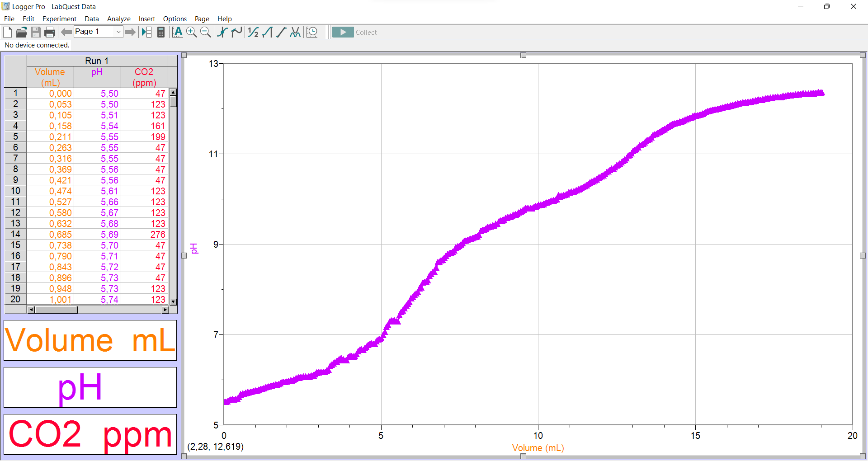Select the Zoom Out magnifier tool
The height and width of the screenshot is (461, 868).
[x=206, y=32]
